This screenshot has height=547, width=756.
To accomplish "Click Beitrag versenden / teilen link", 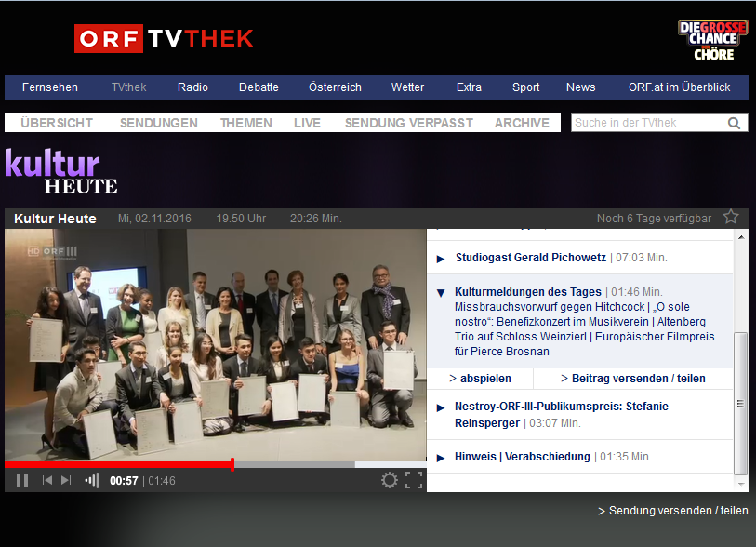I will coord(632,379).
